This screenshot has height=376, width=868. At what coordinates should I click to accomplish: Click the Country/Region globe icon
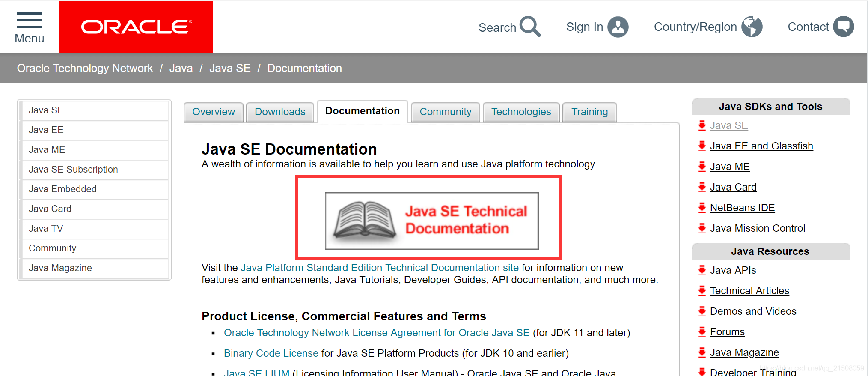(752, 27)
